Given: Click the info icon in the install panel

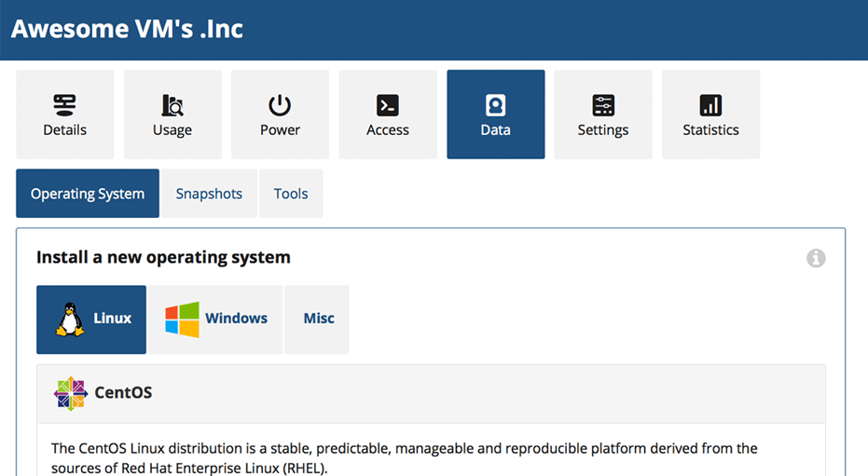Looking at the screenshot, I should [x=816, y=258].
